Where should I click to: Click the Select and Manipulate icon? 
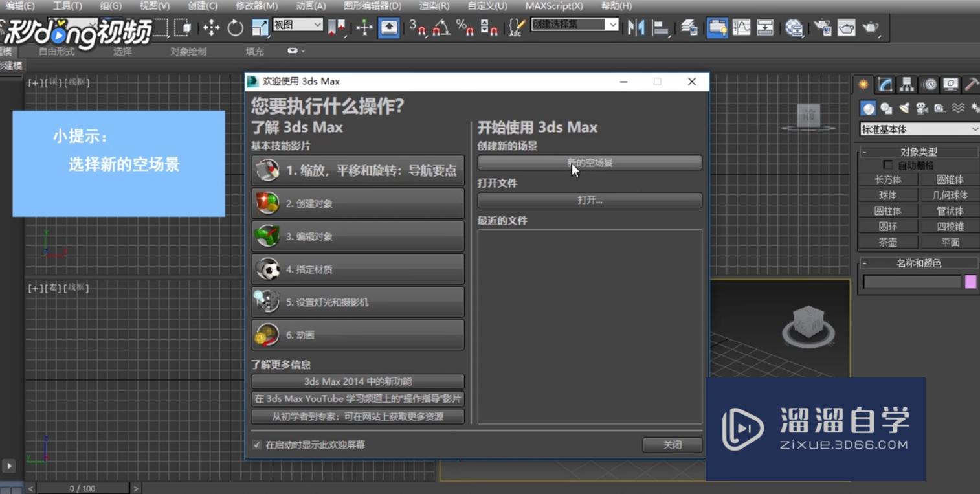tap(364, 27)
